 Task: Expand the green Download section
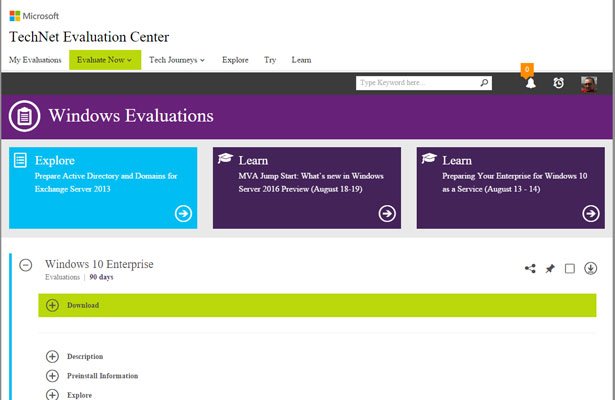52,305
